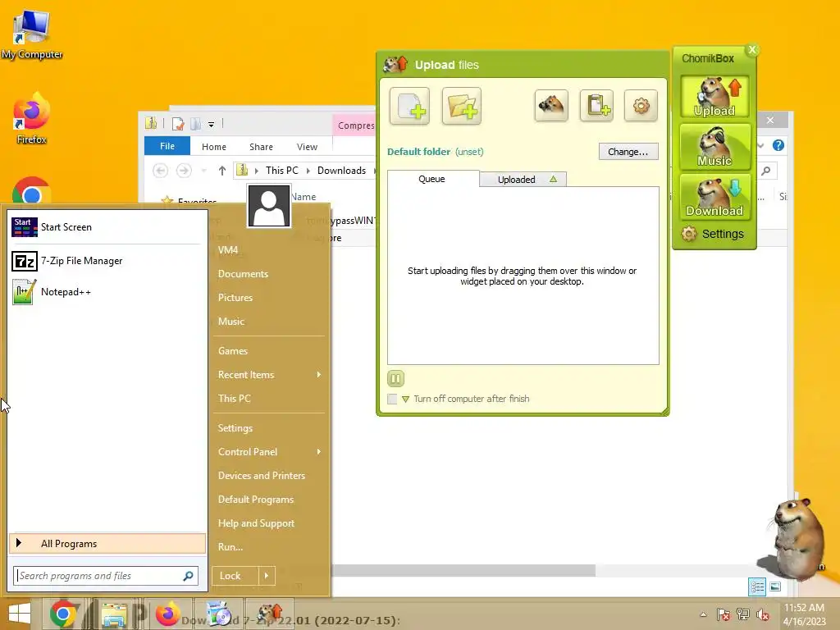Viewport: 840px width, 630px height.
Task: Open File Explorer from the taskbar
Action: tap(114, 615)
